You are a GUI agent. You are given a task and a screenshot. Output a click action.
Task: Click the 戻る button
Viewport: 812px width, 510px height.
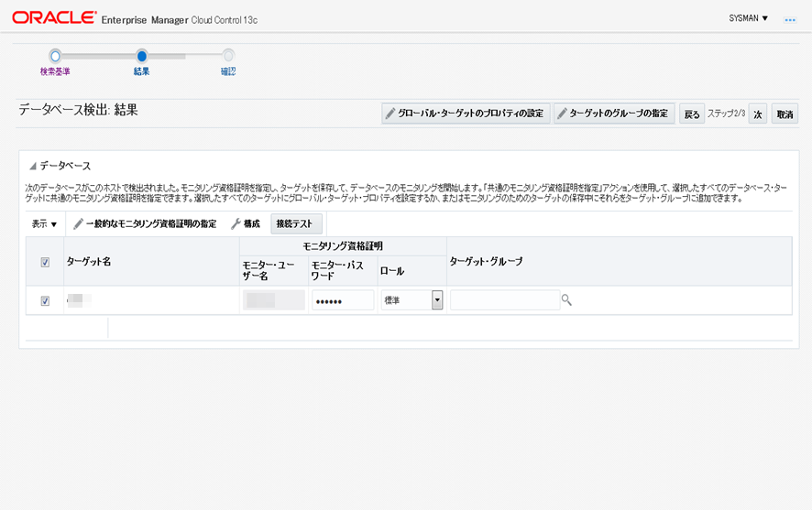pos(692,114)
